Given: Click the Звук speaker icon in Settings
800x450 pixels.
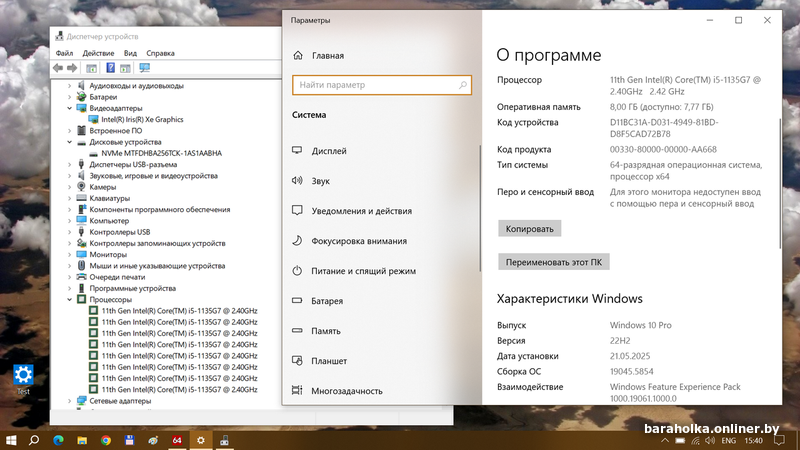Looking at the screenshot, I should (x=297, y=181).
